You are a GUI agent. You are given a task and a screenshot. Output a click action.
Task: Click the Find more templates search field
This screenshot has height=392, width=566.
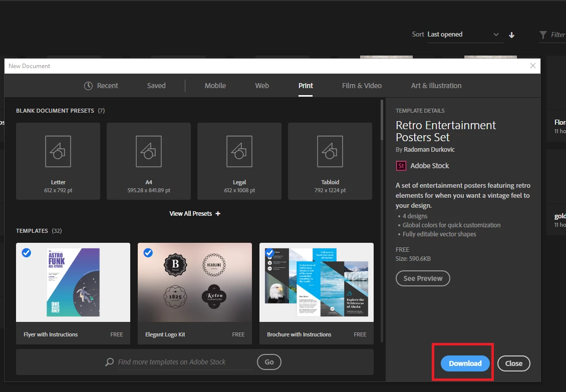click(185, 362)
